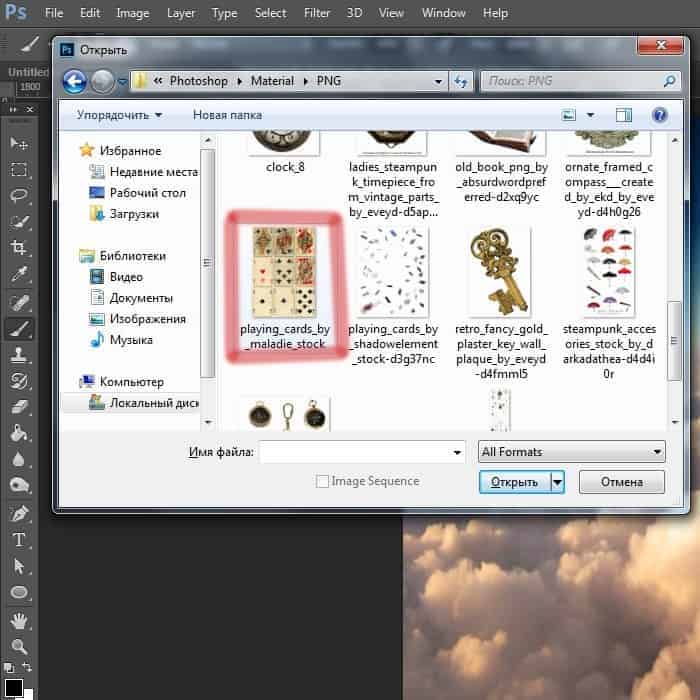This screenshot has height=700, width=700.
Task: Open the view mode dropdown arrow
Action: pos(590,115)
